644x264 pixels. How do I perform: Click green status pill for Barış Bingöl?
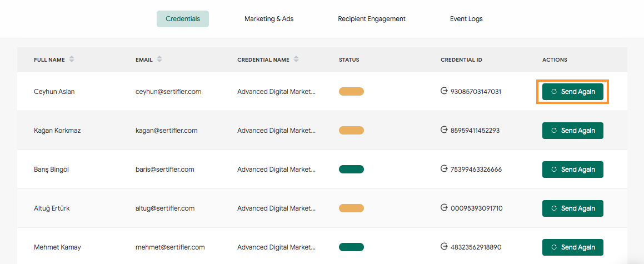point(351,169)
